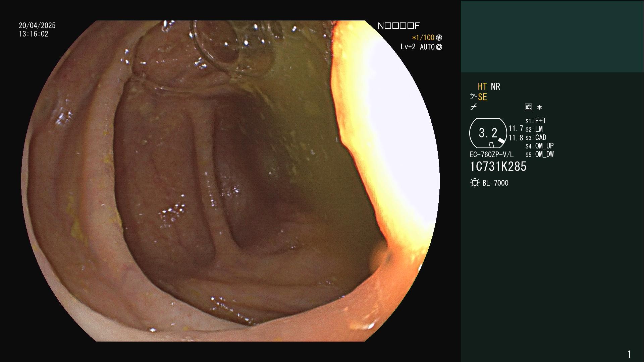Click the asterisk next to settings icon
644x362 pixels.
pyautogui.click(x=539, y=107)
